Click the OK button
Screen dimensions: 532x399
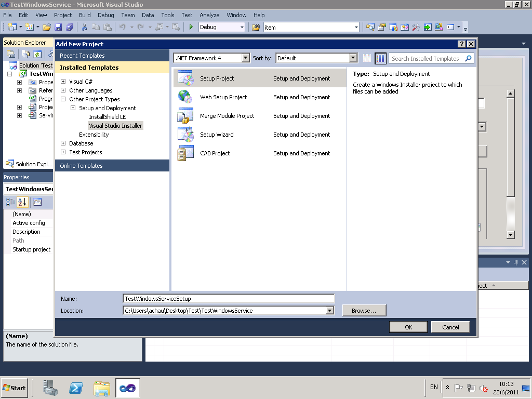408,327
